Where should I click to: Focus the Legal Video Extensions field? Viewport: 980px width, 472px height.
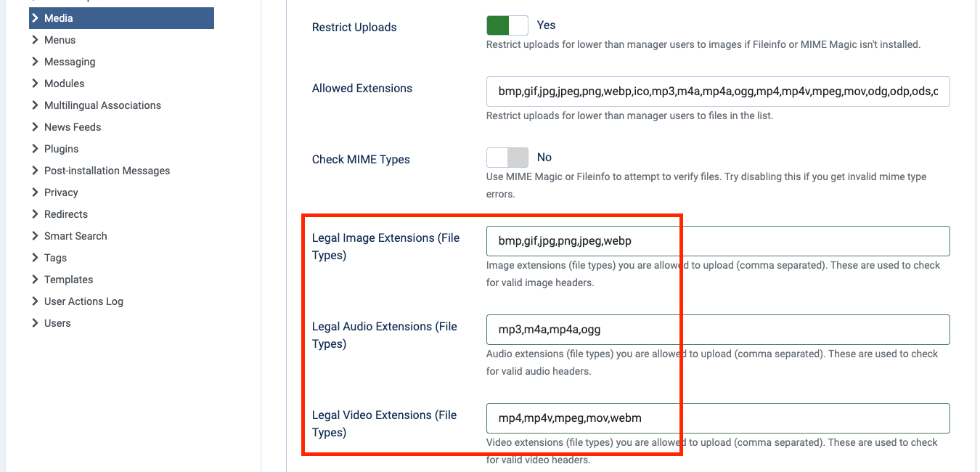click(717, 418)
